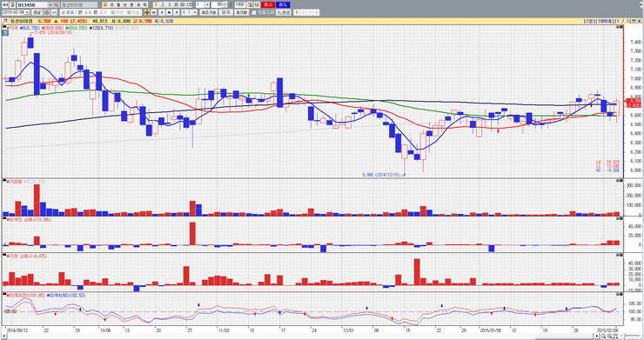The width and height of the screenshot is (644, 340).
Task: Choose interval preset 30
Action: (176, 4)
